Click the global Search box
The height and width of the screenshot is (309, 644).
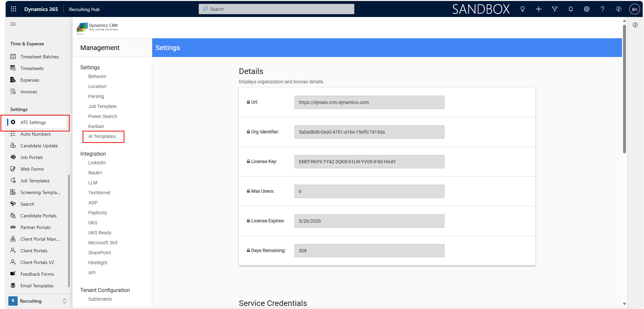click(x=277, y=9)
